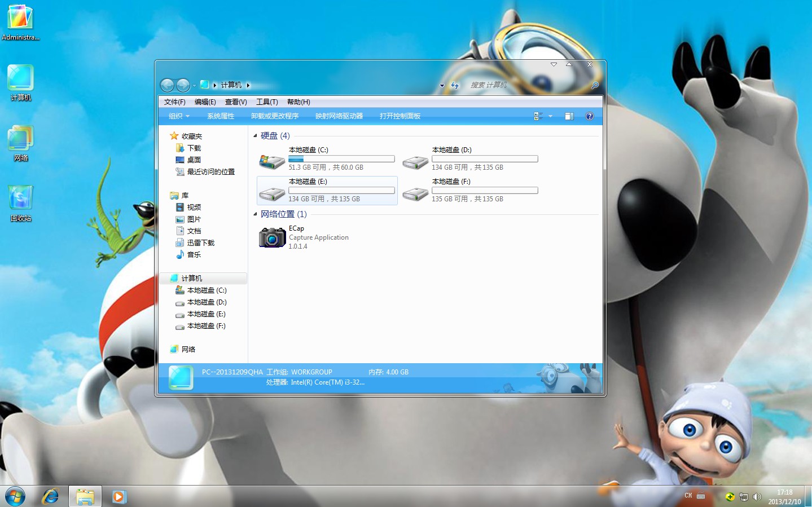Click 打开控制面板 button
812x507 pixels.
point(400,116)
